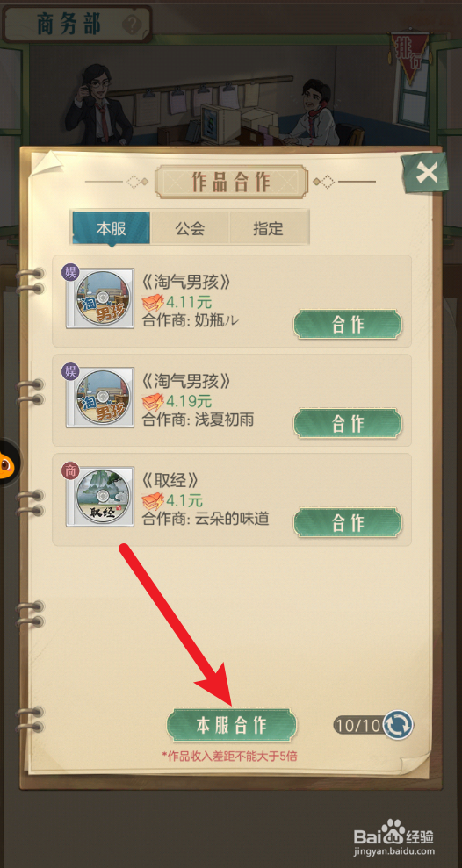Switch to the 公会 tab
The height and width of the screenshot is (868, 462).
click(191, 228)
